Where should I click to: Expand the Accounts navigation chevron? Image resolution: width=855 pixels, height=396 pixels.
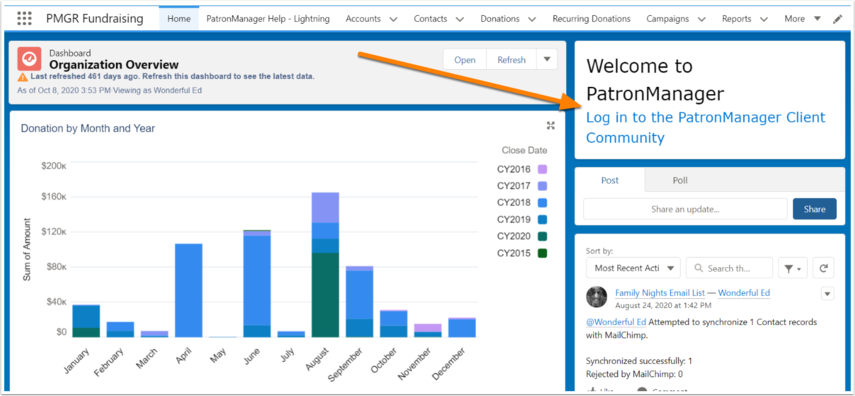point(394,19)
